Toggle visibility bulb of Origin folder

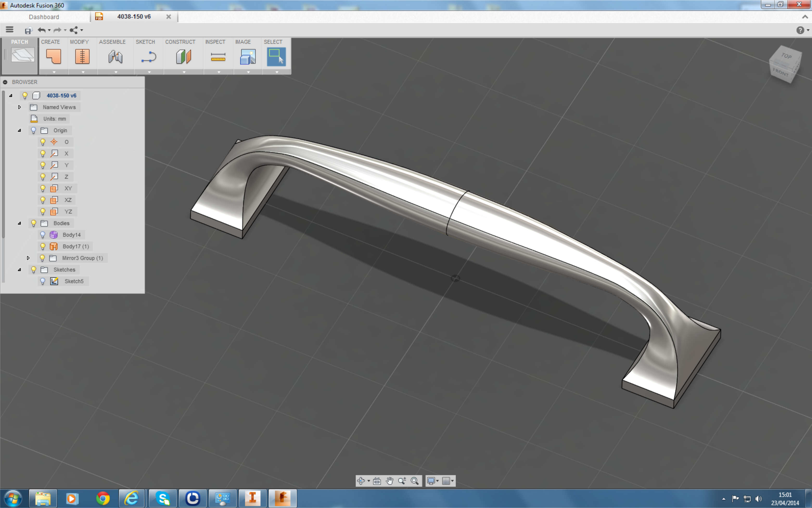pos(33,130)
